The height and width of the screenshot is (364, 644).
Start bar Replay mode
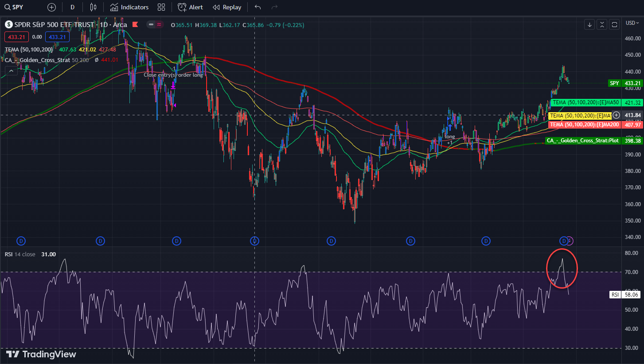coord(227,7)
